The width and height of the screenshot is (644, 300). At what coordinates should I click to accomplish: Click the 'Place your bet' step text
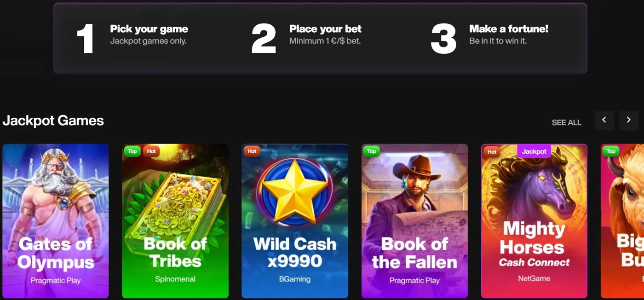(325, 29)
